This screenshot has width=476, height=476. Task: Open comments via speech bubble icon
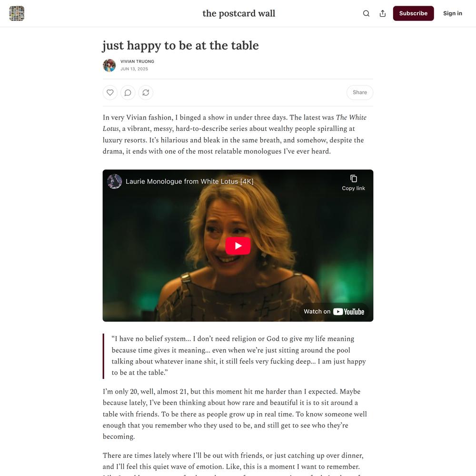tap(128, 93)
